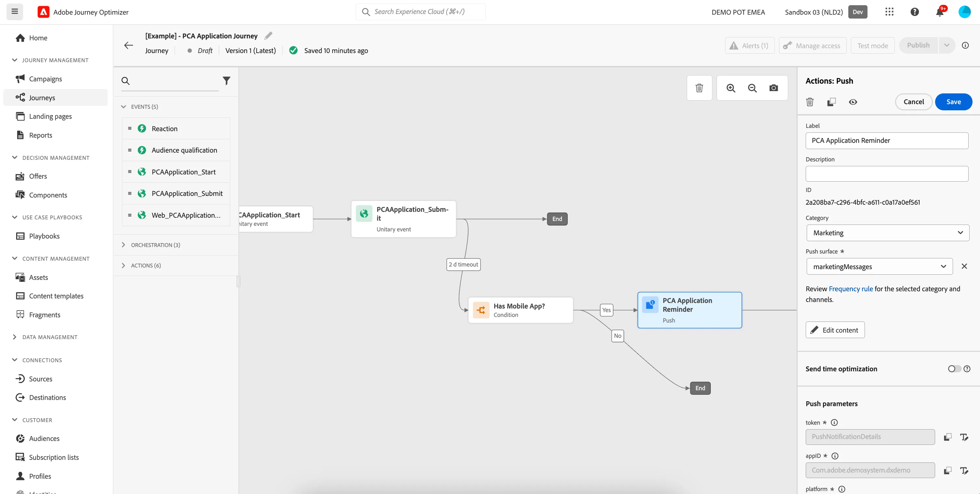The height and width of the screenshot is (494, 980).
Task: Open Content templates in the sidebar
Action: point(56,296)
